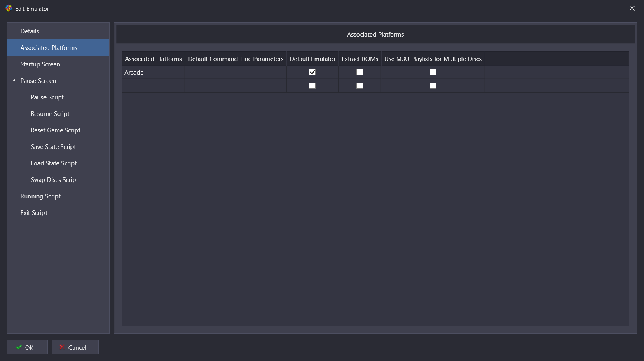The width and height of the screenshot is (644, 361).
Task: Collapse the Pause Screen tree node
Action: point(14,80)
